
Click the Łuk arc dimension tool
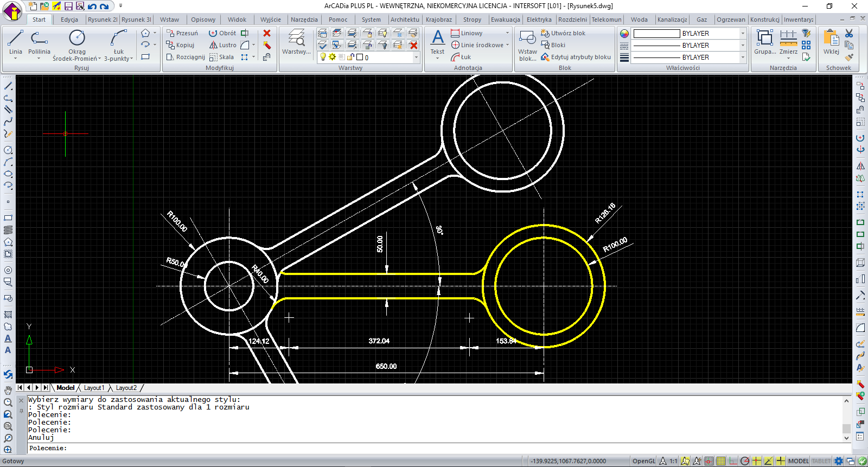click(461, 57)
